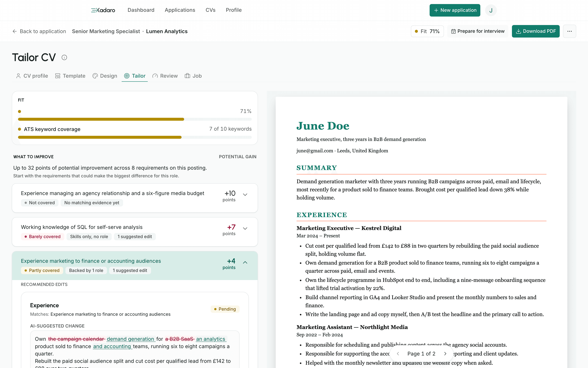Click the 71% fit progress bar
This screenshot has width=588, height=368.
click(135, 119)
